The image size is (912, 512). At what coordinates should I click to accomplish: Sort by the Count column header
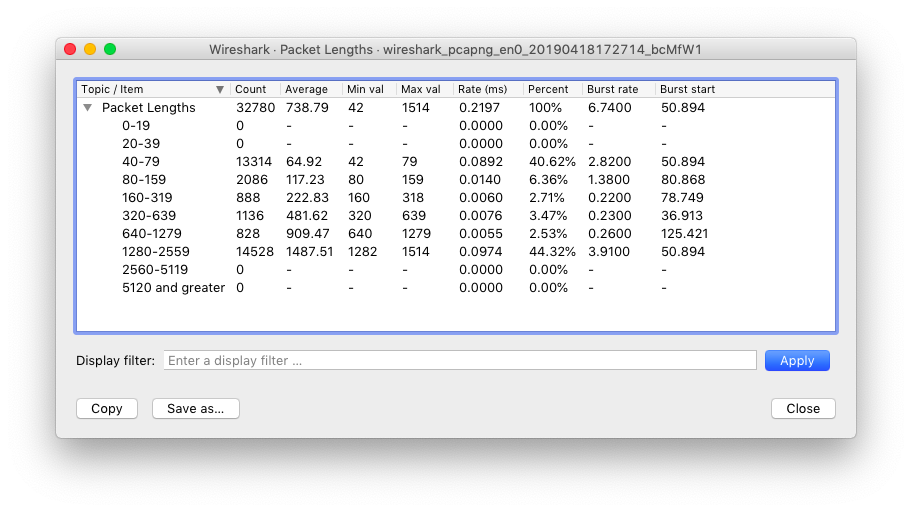255,89
